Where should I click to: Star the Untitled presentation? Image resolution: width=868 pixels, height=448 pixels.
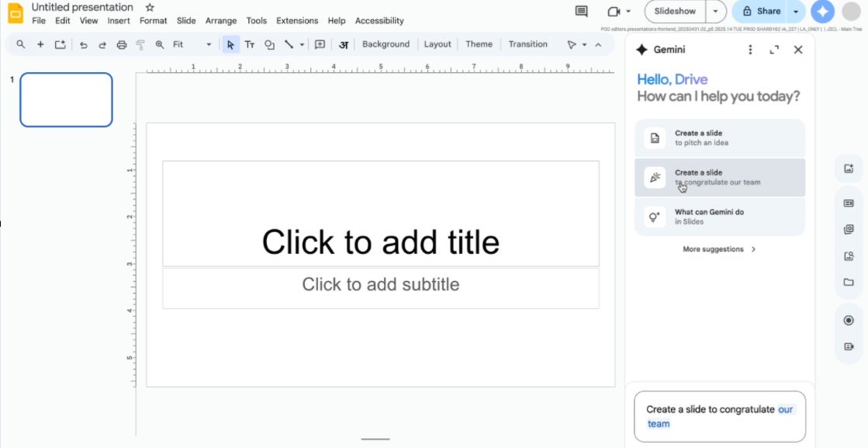click(150, 7)
